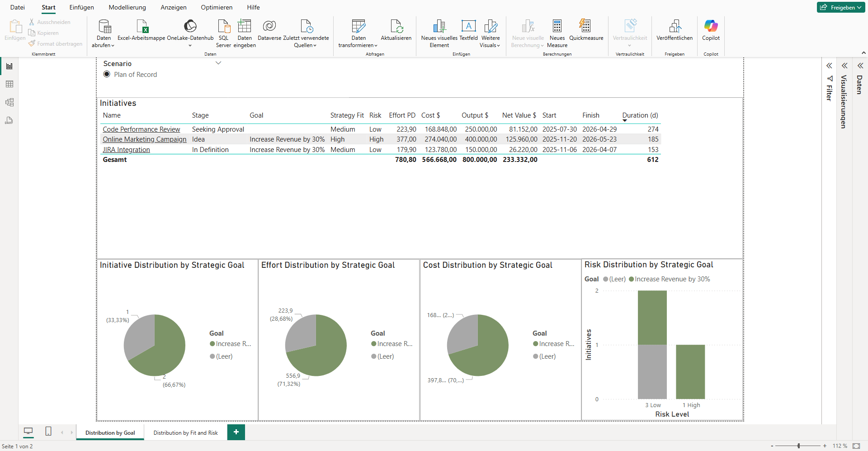Sort by Duration (d) column header
Viewport: 868px width, 451px height.
640,115
